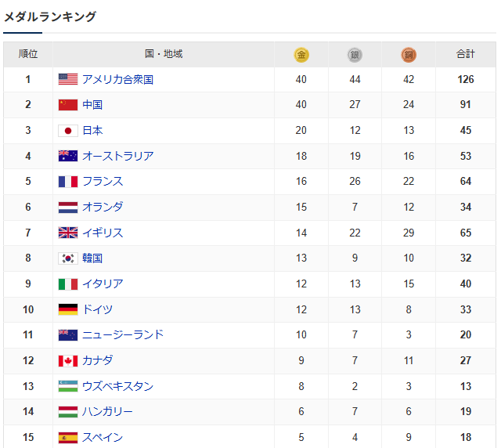Click the silver medal icon in header
This screenshot has width=501, height=448.
point(355,55)
